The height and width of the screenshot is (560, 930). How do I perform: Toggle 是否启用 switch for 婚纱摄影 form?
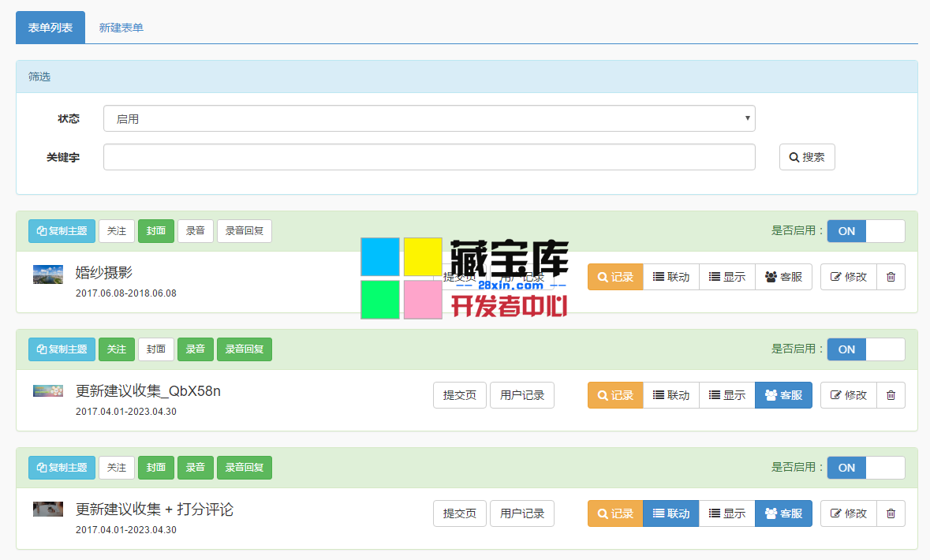click(865, 231)
